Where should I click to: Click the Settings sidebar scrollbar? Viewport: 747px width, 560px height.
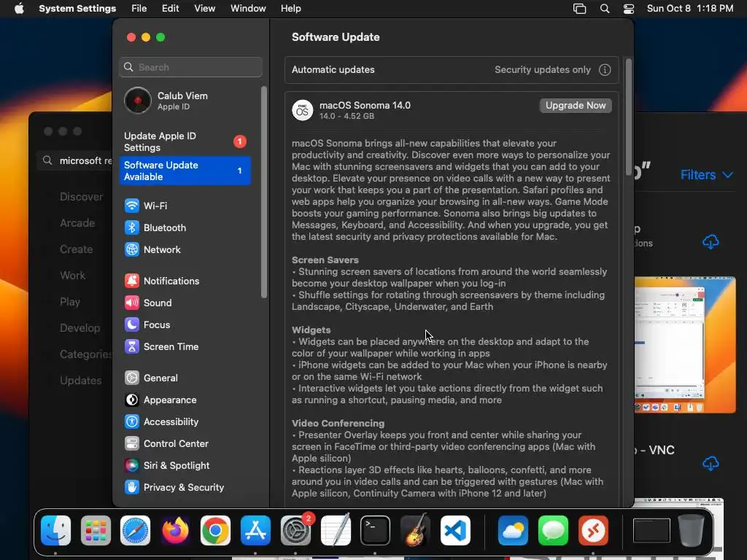264,192
